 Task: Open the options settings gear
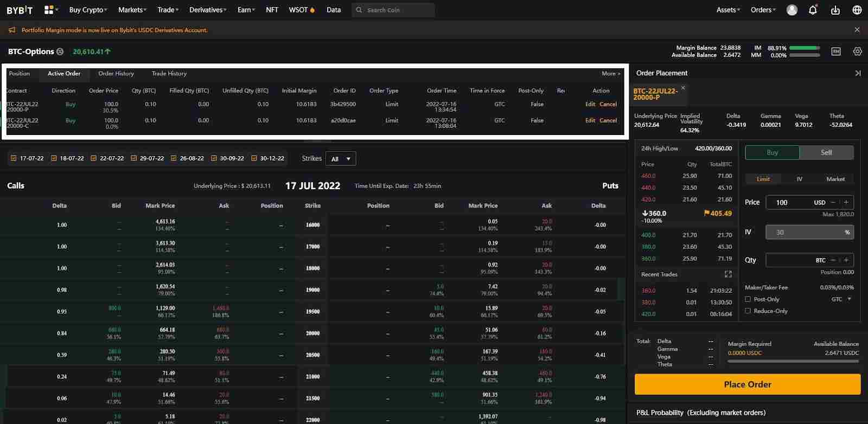click(x=857, y=52)
